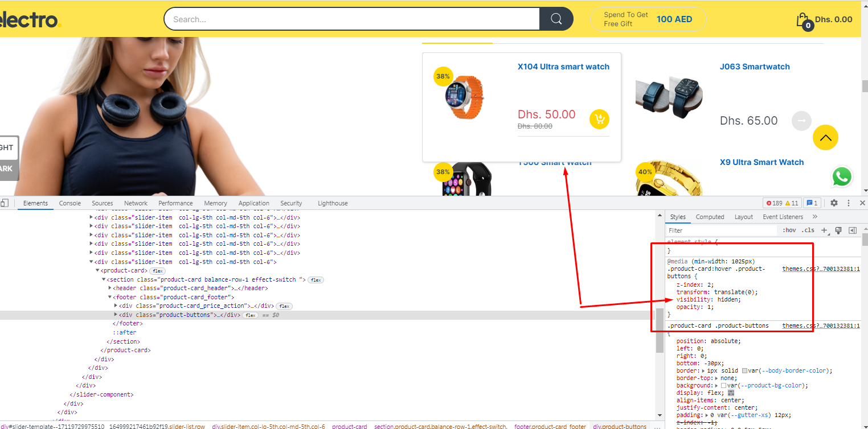Image resolution: width=868 pixels, height=429 pixels.
Task: Open X9 Ultra Smart Watch product link
Action: [x=761, y=162]
